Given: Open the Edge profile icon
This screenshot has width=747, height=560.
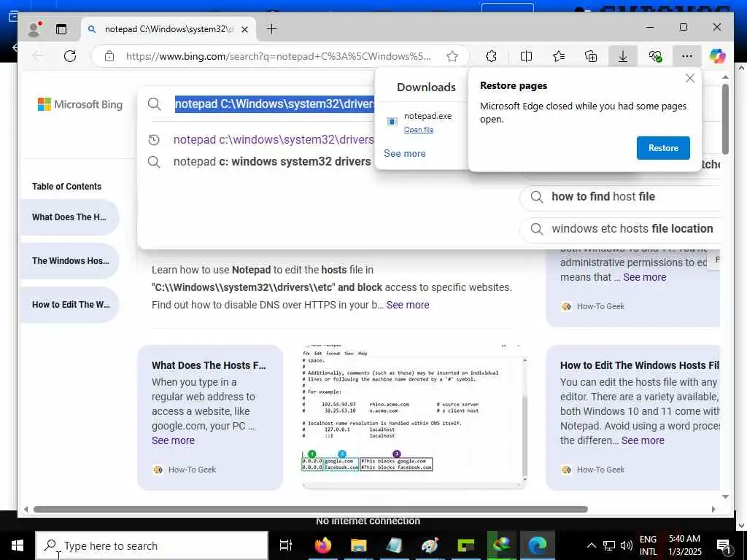Looking at the screenshot, I should pyautogui.click(x=34, y=29).
